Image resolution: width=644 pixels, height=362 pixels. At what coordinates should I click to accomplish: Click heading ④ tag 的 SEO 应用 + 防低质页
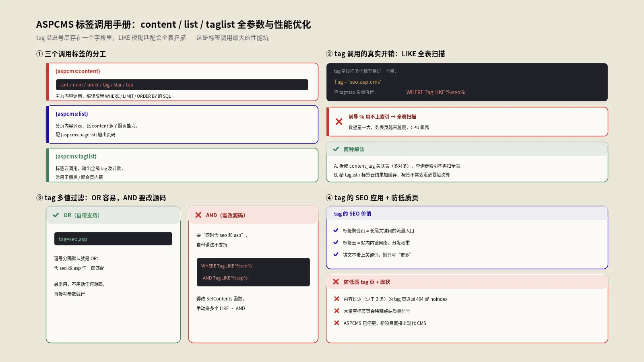(x=372, y=198)
